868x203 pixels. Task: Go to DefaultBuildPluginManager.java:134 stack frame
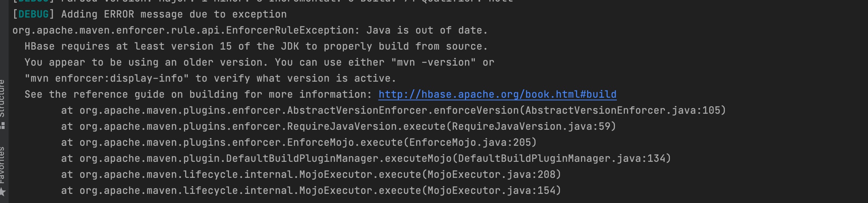pyautogui.click(x=562, y=158)
